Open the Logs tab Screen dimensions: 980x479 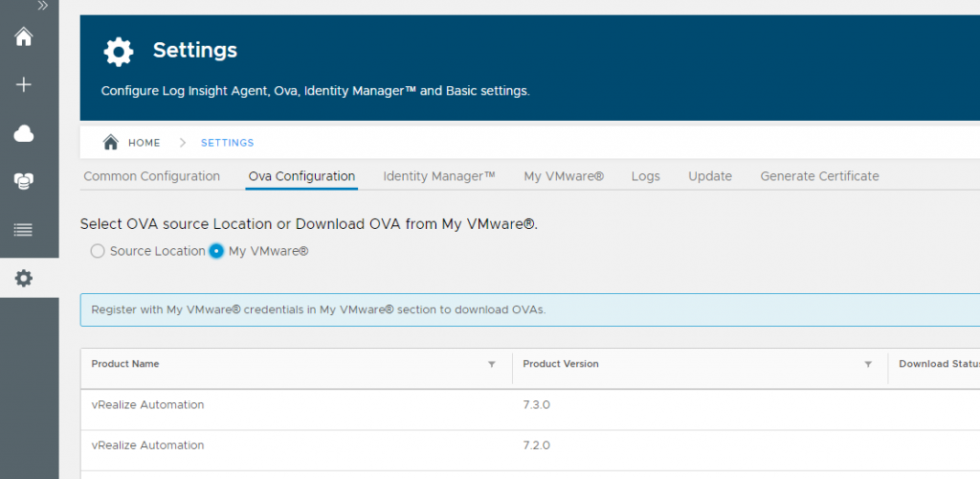pyautogui.click(x=645, y=176)
